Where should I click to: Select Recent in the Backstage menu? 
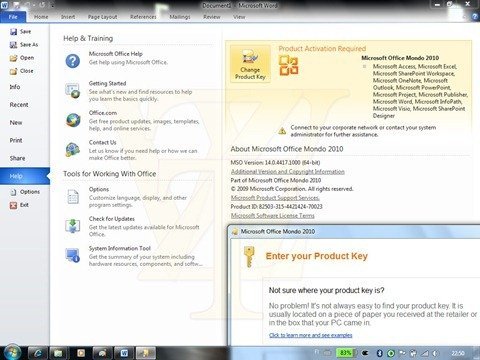click(19, 105)
